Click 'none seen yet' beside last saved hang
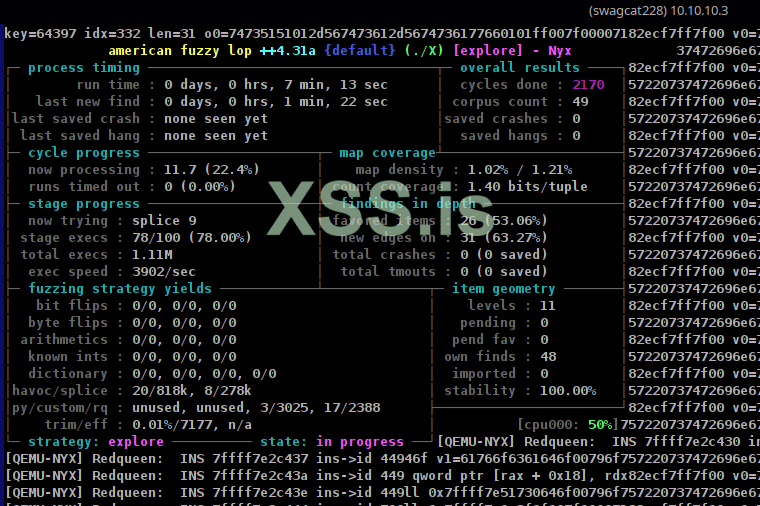 pyautogui.click(x=216, y=136)
